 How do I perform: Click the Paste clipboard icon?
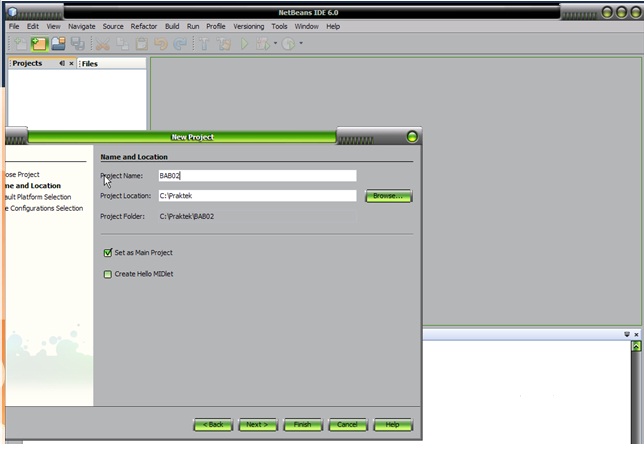(142, 44)
